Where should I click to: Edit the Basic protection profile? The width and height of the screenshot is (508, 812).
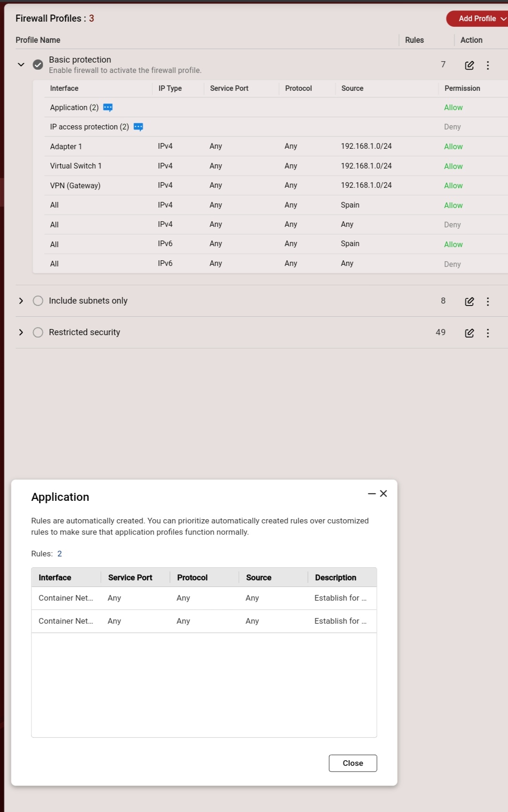pyautogui.click(x=469, y=65)
